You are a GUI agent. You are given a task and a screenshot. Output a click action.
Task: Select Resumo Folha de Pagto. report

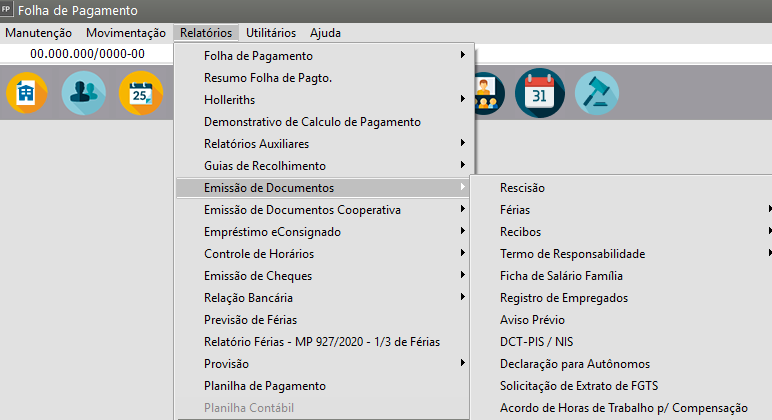click(x=267, y=78)
